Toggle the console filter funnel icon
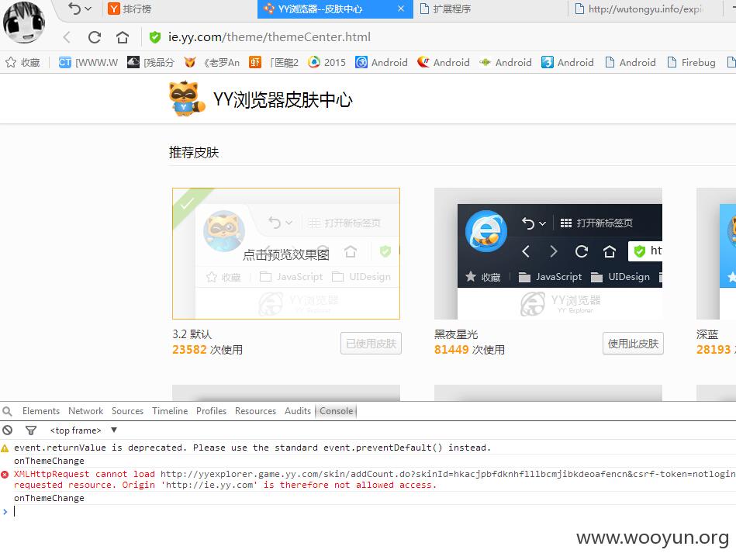736x560 pixels. click(31, 430)
